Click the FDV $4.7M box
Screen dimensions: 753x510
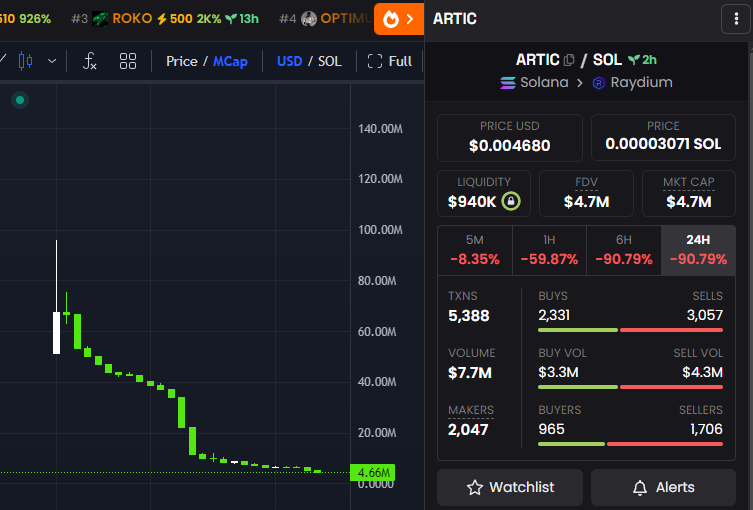coord(586,194)
